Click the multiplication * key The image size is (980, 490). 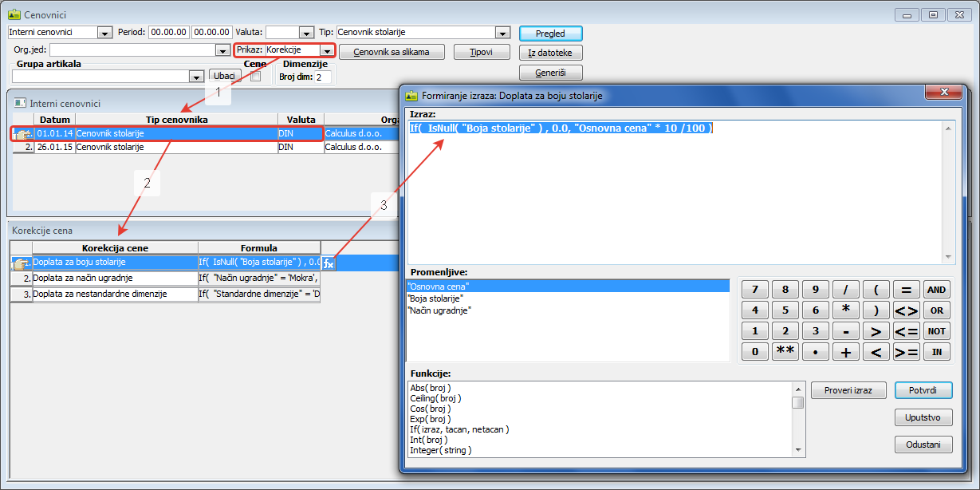tap(846, 310)
